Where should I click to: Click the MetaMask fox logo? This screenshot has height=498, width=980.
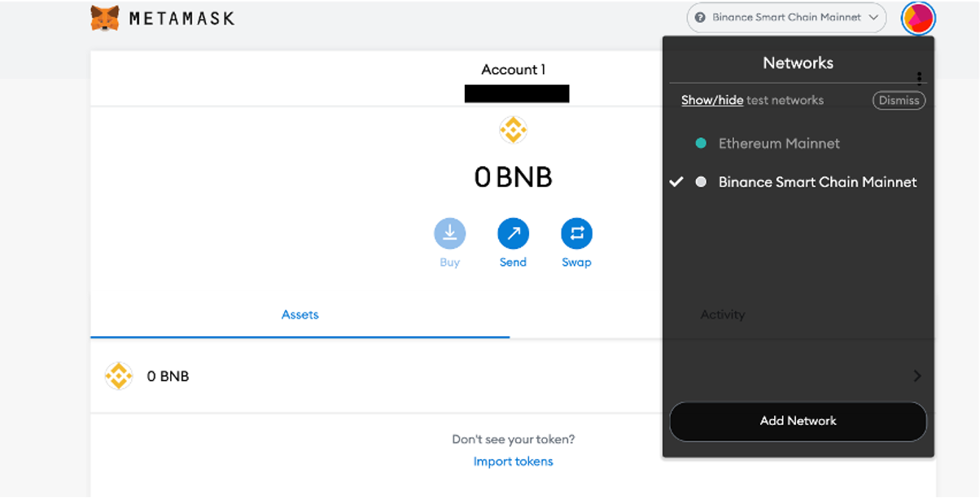(105, 18)
